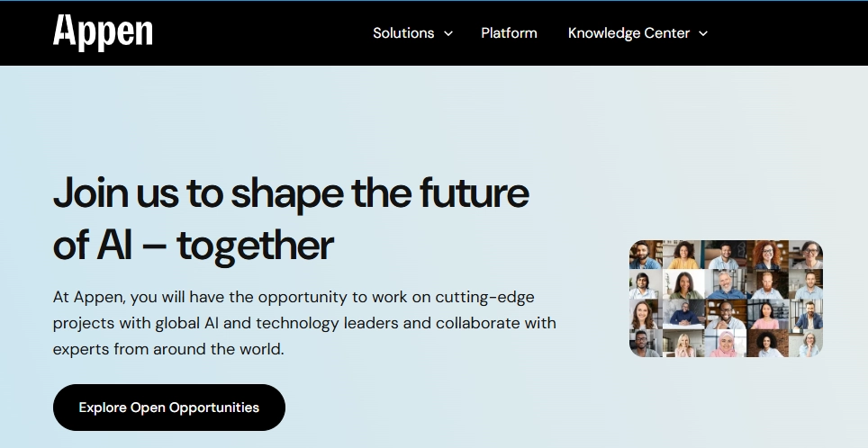
Task: Click the gray-haired bearded man photo
Action: click(726, 284)
